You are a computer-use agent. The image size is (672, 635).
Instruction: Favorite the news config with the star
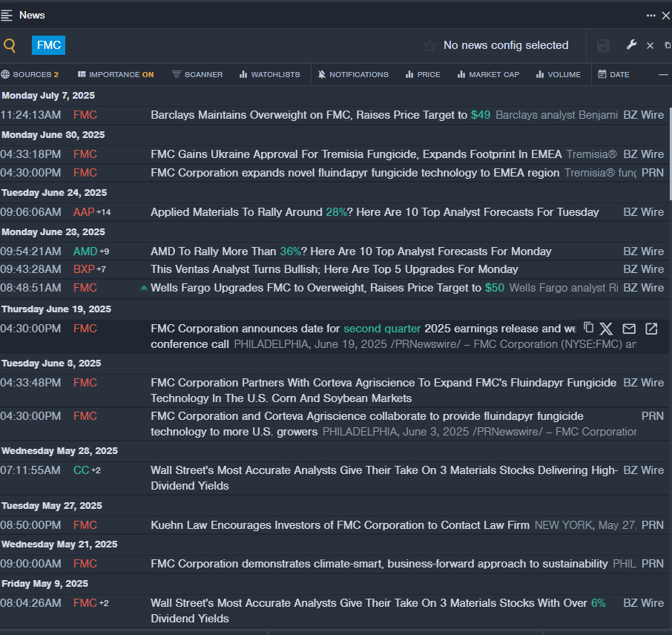[x=429, y=45]
